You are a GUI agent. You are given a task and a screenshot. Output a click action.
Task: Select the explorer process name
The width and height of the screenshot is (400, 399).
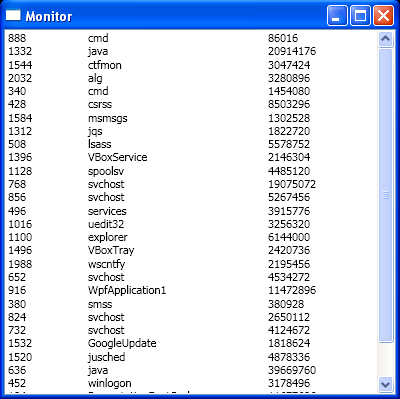[x=108, y=237]
